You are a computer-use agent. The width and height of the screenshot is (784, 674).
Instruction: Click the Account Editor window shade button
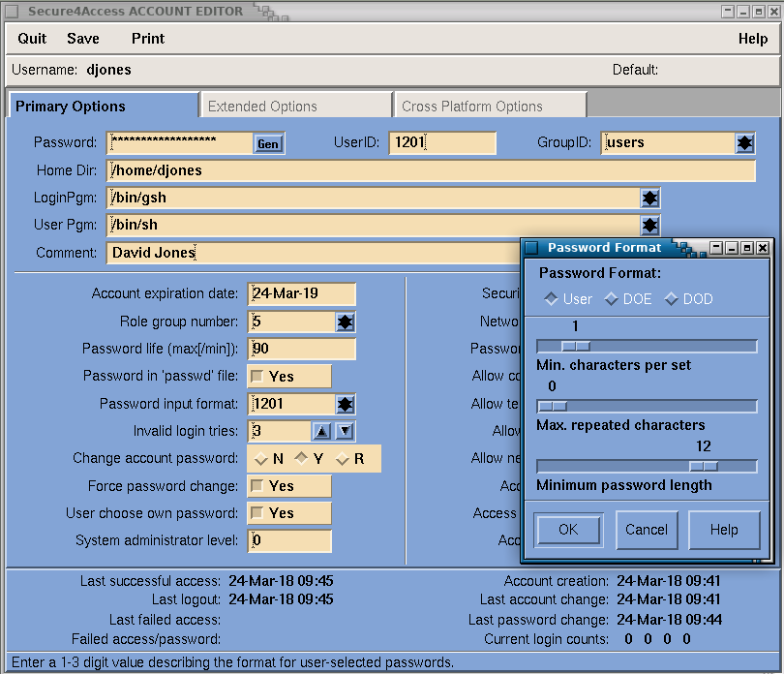pos(728,12)
